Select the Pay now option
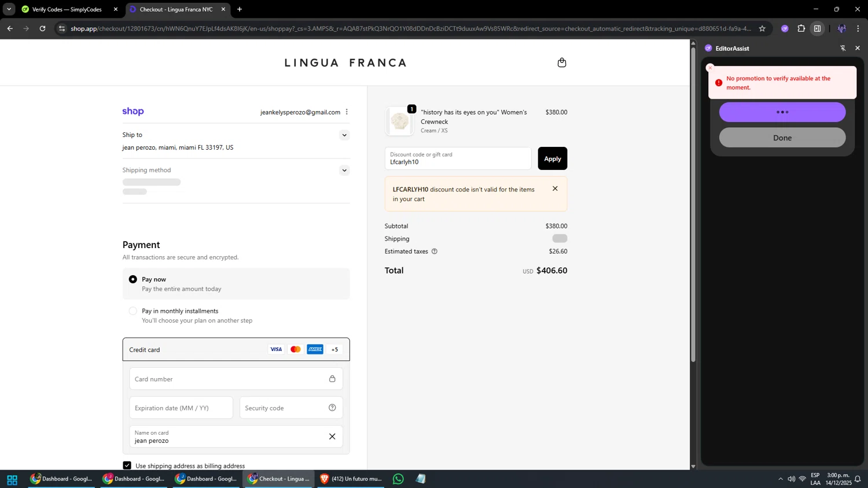Image resolution: width=868 pixels, height=488 pixels. point(133,279)
